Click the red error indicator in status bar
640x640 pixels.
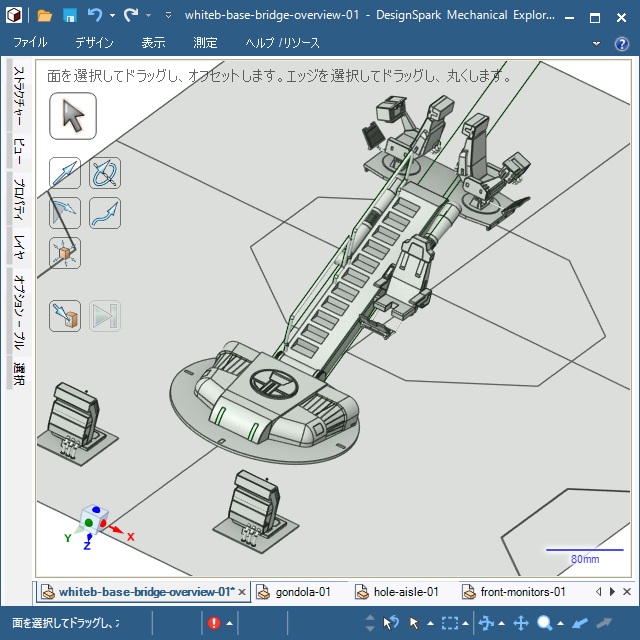click(x=214, y=623)
